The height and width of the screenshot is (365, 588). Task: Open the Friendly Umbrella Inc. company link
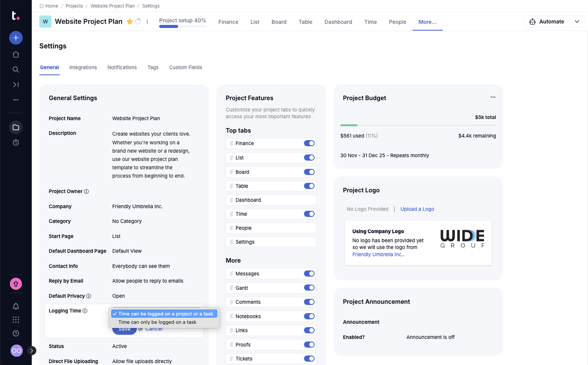[377, 254]
